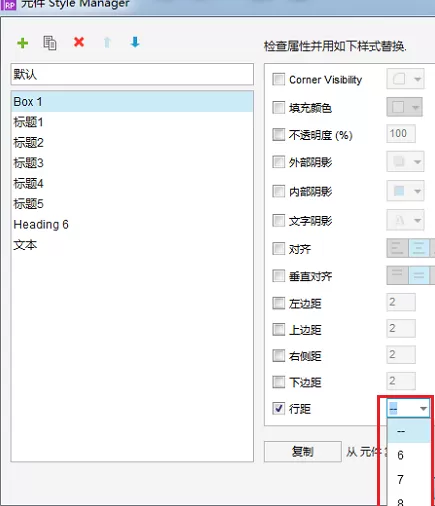The width and height of the screenshot is (435, 506).
Task: Move style down with blue arrow
Action: tap(135, 42)
